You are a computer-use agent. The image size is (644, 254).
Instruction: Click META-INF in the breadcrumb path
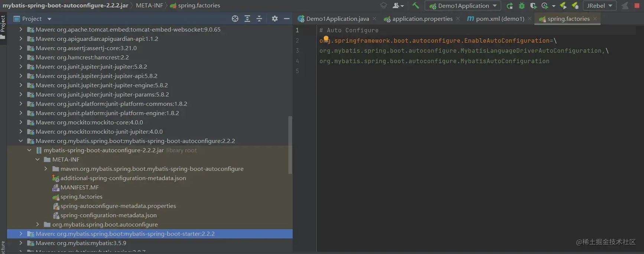(150, 5)
